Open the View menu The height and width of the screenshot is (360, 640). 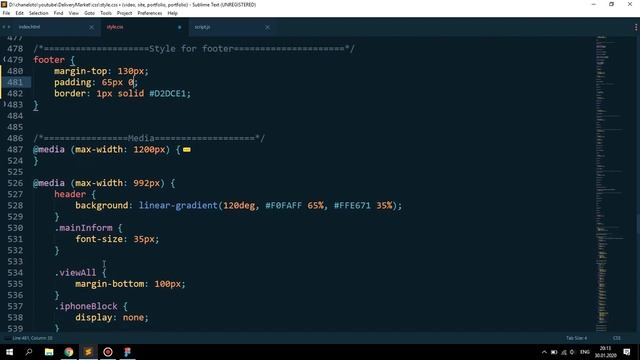click(x=74, y=13)
